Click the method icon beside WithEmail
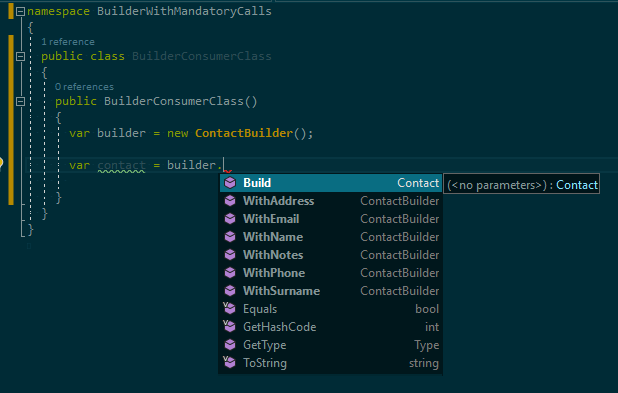Image resolution: width=618 pixels, height=393 pixels. pyautogui.click(x=230, y=219)
